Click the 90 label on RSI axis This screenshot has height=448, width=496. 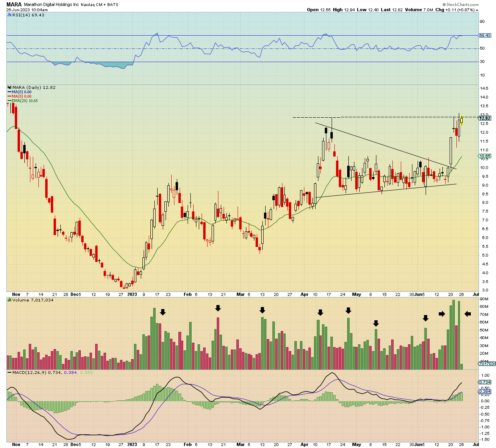point(482,22)
